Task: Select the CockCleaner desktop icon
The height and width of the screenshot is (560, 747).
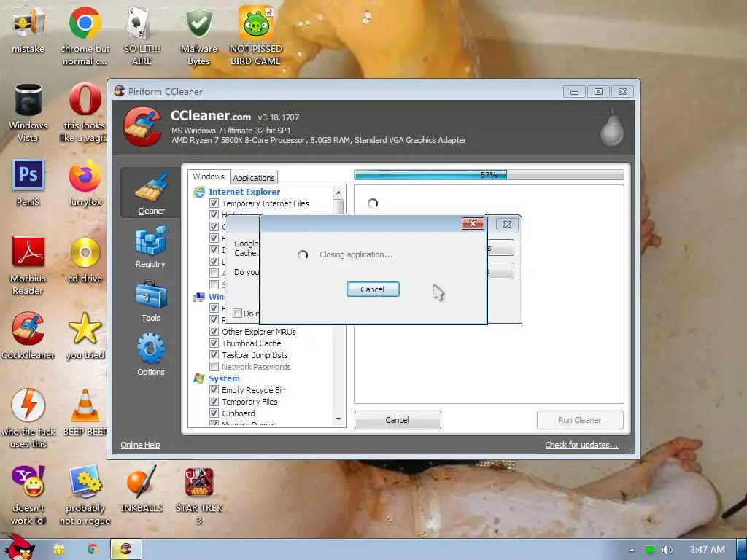Action: pyautogui.click(x=28, y=336)
